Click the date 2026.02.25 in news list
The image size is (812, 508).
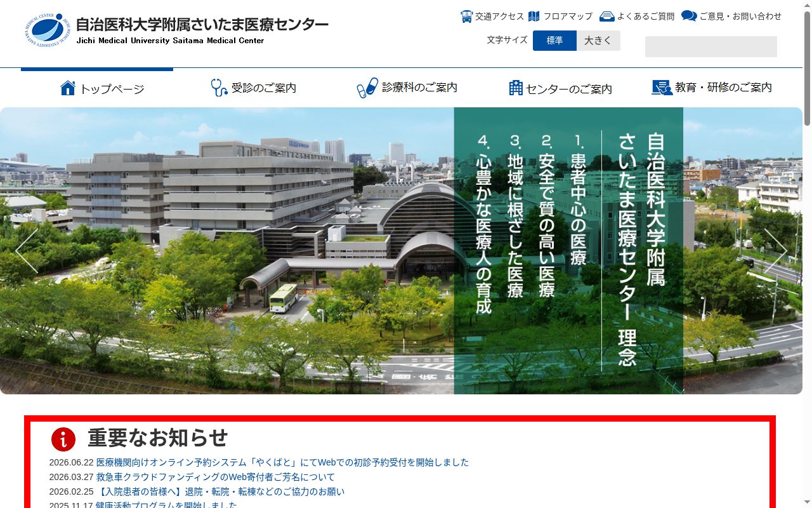click(71, 491)
